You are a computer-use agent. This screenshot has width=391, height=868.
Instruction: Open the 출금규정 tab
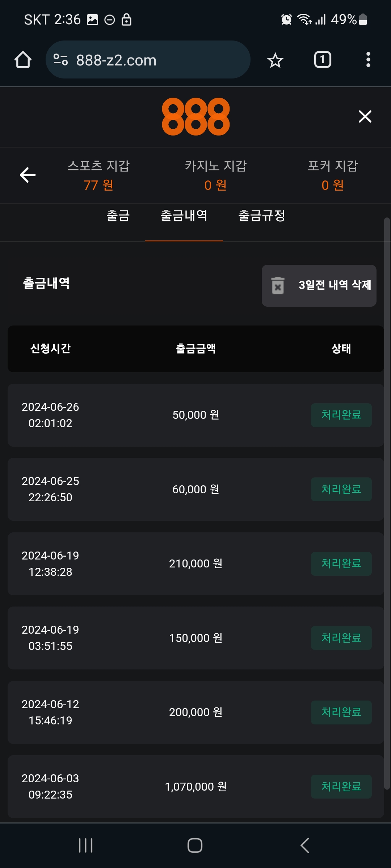tap(262, 216)
